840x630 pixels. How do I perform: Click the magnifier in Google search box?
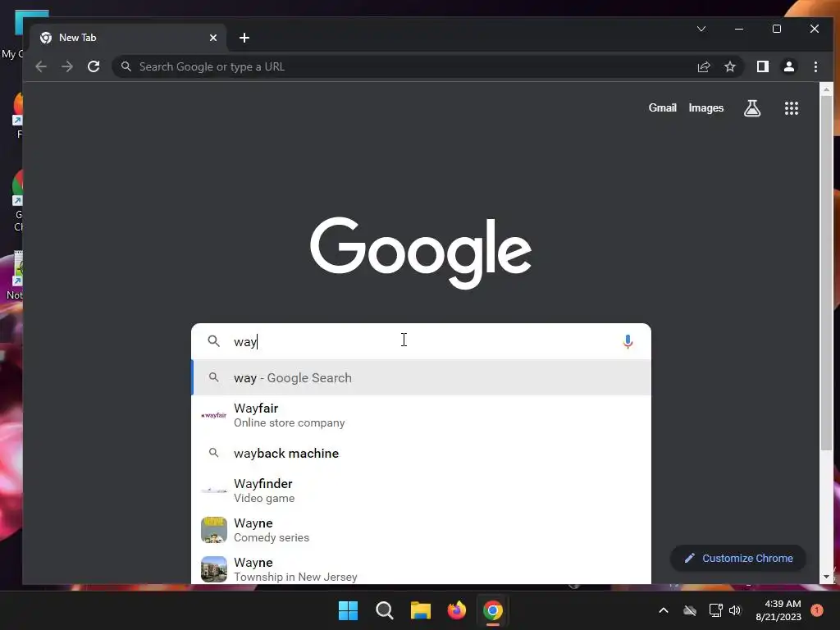(214, 341)
